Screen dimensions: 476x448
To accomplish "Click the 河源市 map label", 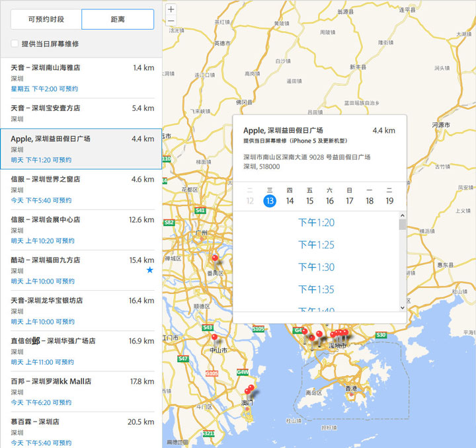I will 441,125.
